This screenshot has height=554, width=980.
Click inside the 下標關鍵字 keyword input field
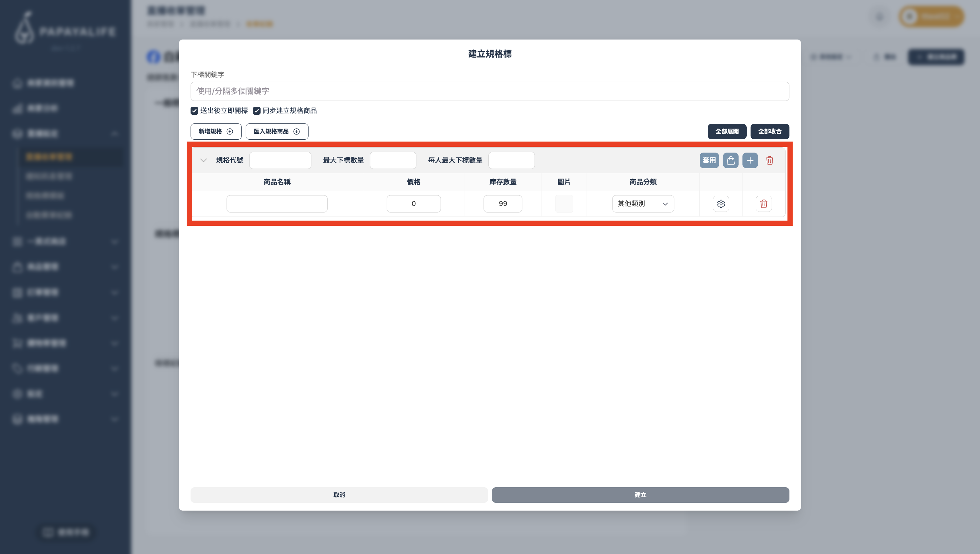(489, 91)
